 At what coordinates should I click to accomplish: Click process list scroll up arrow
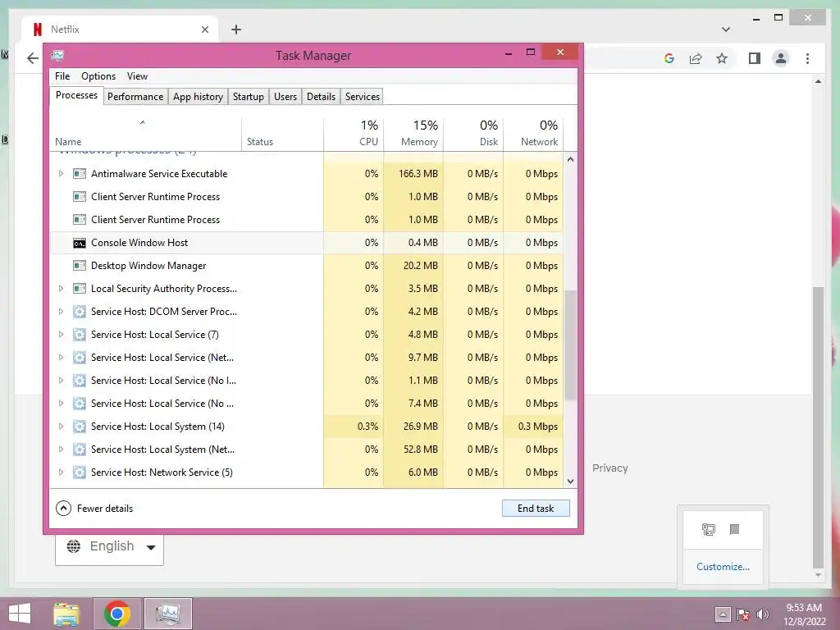coord(571,159)
